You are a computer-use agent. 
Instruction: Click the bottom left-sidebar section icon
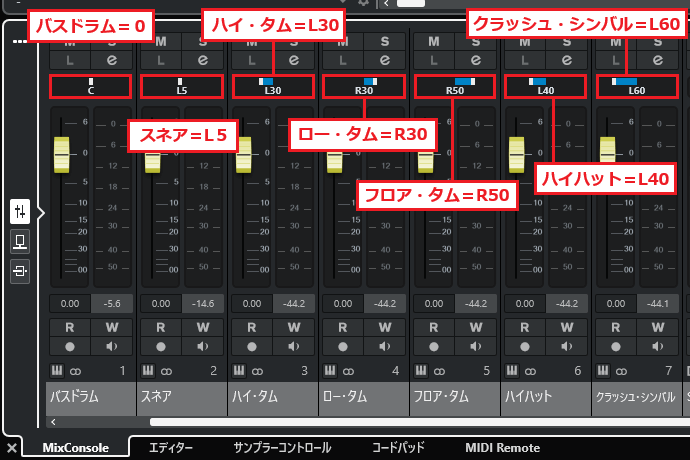click(20, 270)
